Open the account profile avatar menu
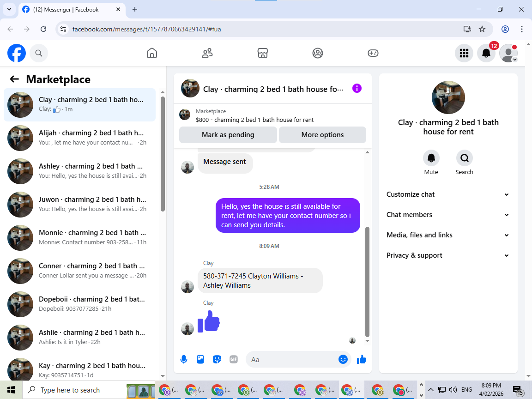Viewport: 532px width, 399px height. [x=508, y=53]
